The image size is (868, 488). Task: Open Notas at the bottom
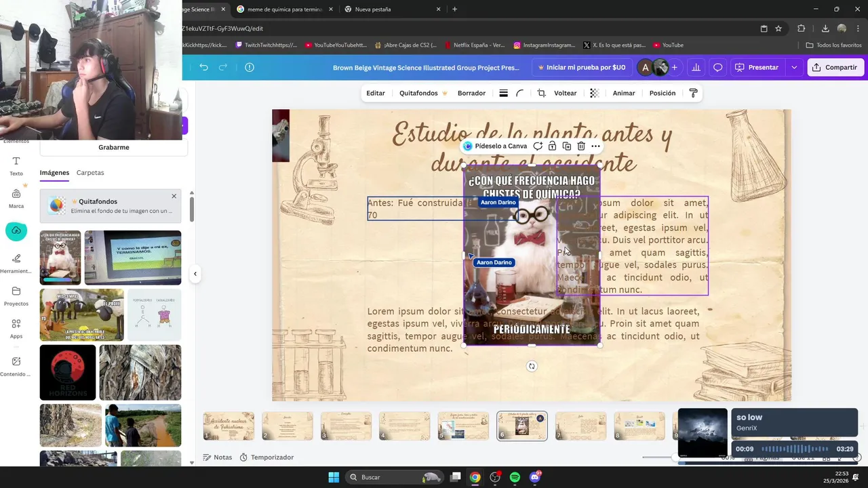(x=217, y=457)
